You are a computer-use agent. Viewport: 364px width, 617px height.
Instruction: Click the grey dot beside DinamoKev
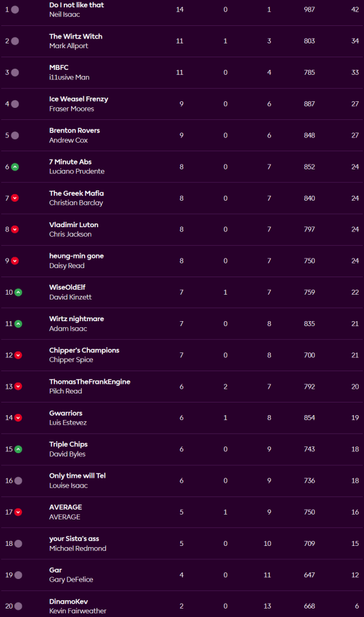18,606
